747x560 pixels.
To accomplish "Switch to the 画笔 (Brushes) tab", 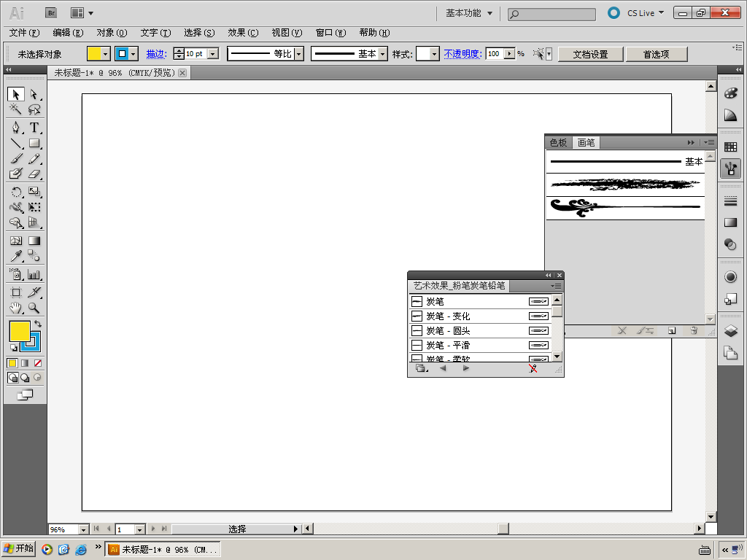I will coord(586,142).
